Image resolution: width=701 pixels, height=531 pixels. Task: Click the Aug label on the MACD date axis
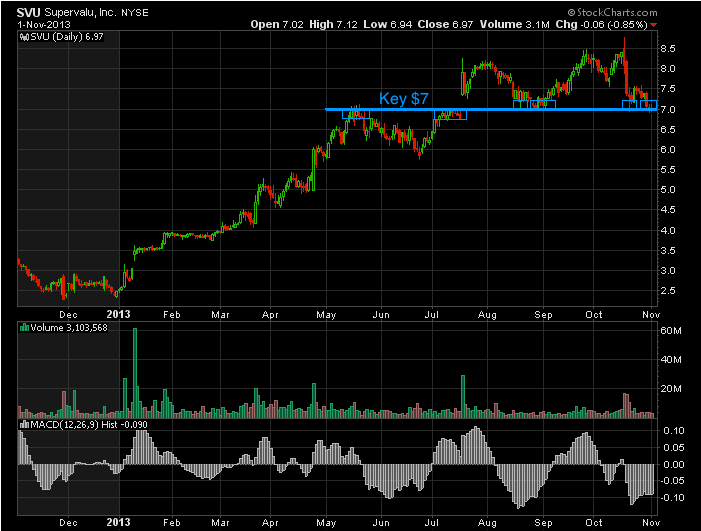pos(487,523)
